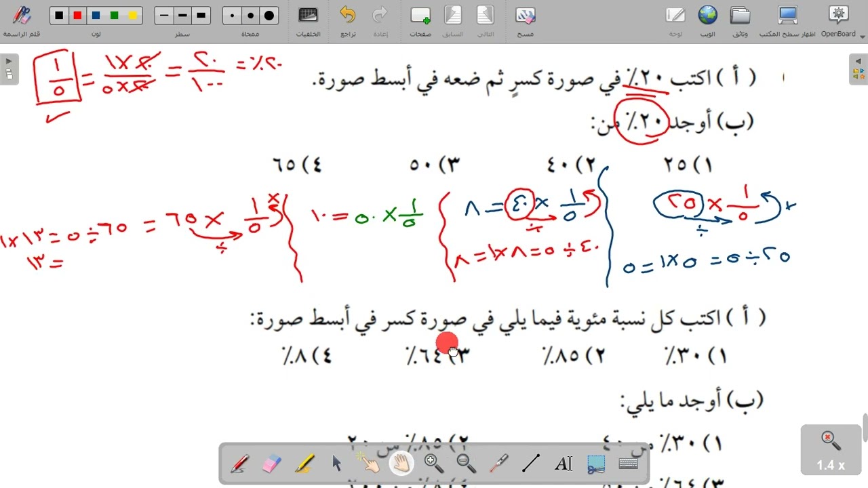
Task: Choose the medium line width
Action: pyautogui.click(x=182, y=16)
